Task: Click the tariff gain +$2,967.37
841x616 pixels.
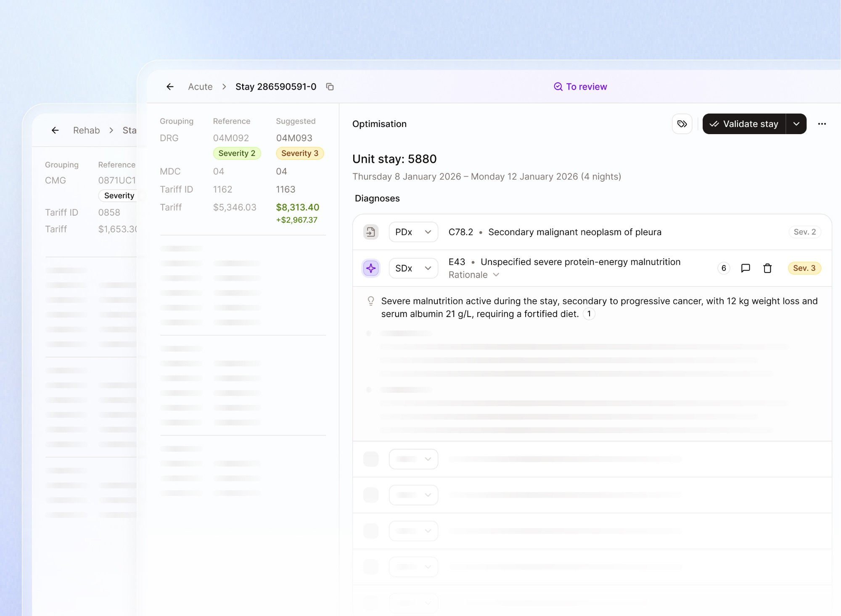Action: pyautogui.click(x=297, y=220)
